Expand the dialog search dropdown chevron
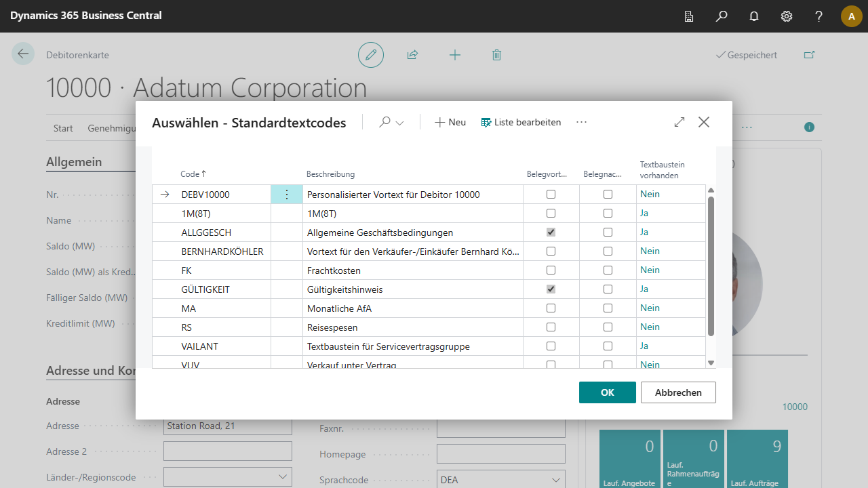Viewport: 868px width, 488px height. [400, 123]
